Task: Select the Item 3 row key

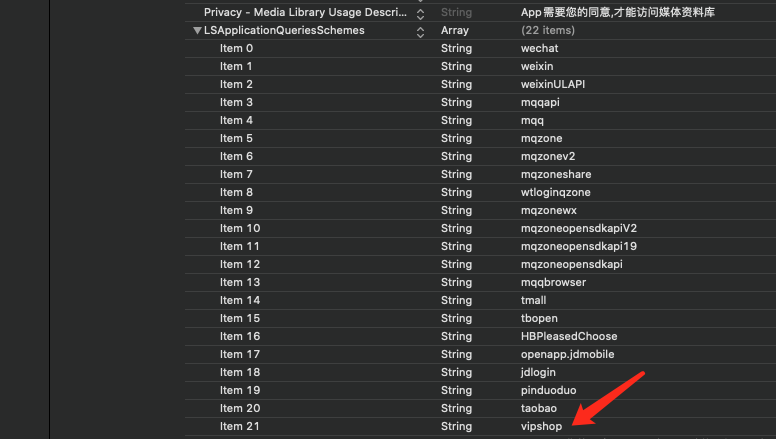Action: pos(236,102)
